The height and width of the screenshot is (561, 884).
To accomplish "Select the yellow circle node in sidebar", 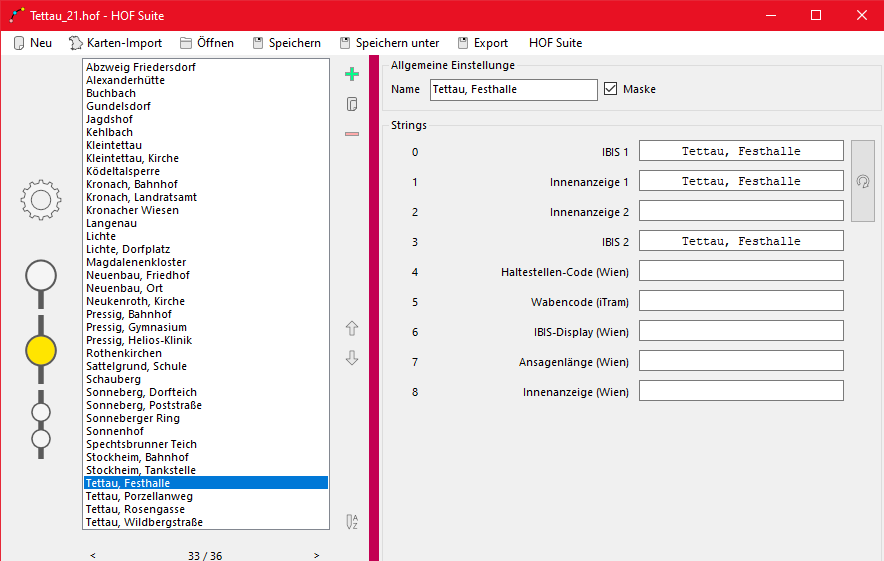I will tap(41, 350).
